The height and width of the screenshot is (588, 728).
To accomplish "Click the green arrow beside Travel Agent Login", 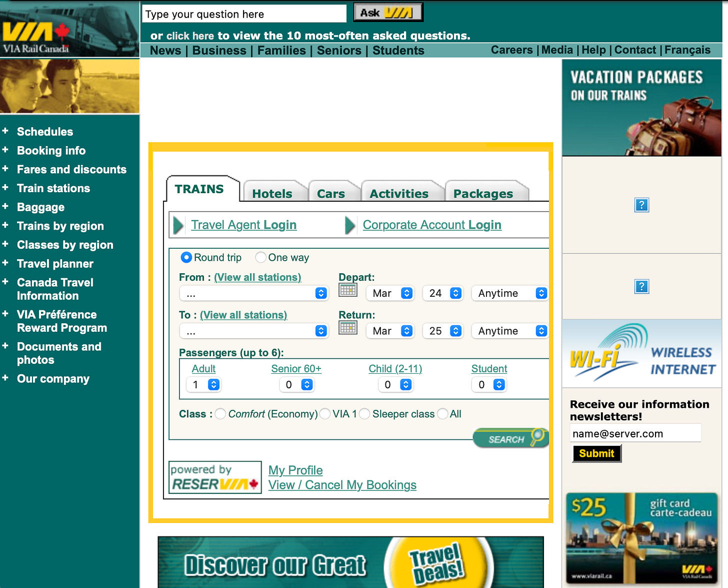I will point(178,225).
